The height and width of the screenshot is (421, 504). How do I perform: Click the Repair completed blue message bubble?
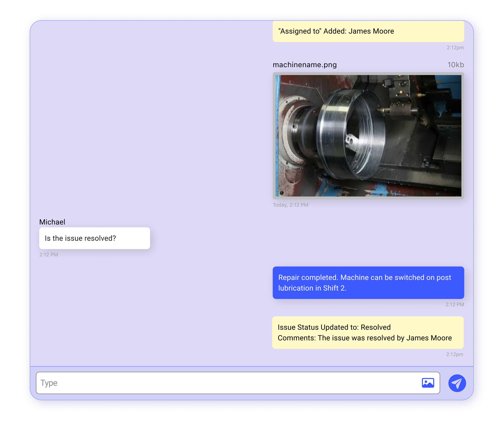click(368, 283)
